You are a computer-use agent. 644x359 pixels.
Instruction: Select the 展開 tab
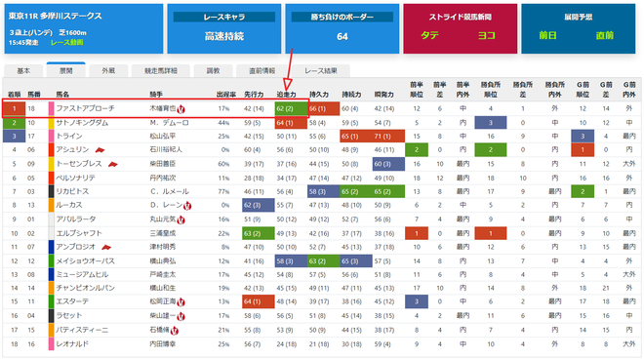point(65,70)
